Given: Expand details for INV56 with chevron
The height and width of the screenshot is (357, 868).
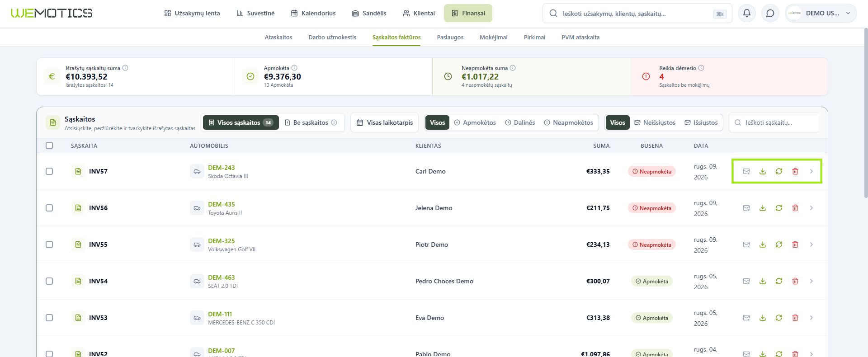Looking at the screenshot, I should point(811,208).
